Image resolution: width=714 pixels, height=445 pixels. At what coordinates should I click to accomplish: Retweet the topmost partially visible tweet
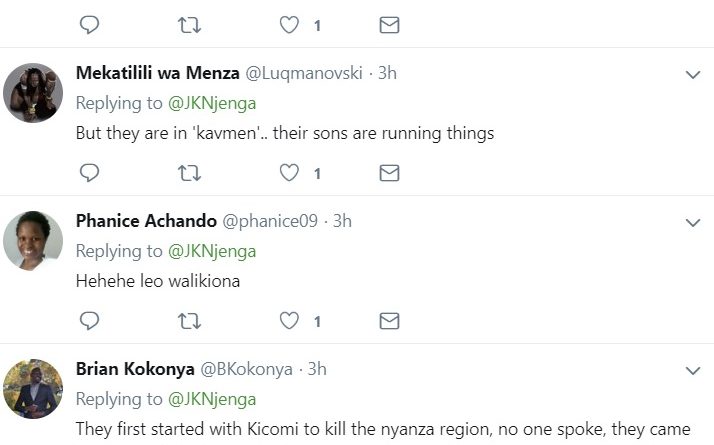pyautogui.click(x=189, y=25)
